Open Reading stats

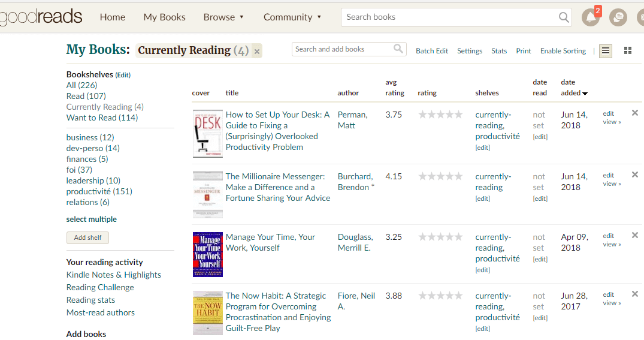[90, 300]
